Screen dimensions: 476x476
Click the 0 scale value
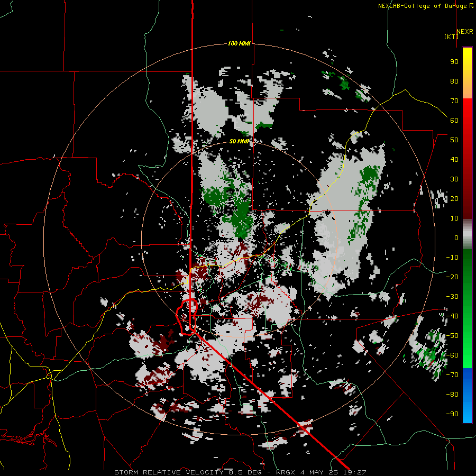pos(456,238)
